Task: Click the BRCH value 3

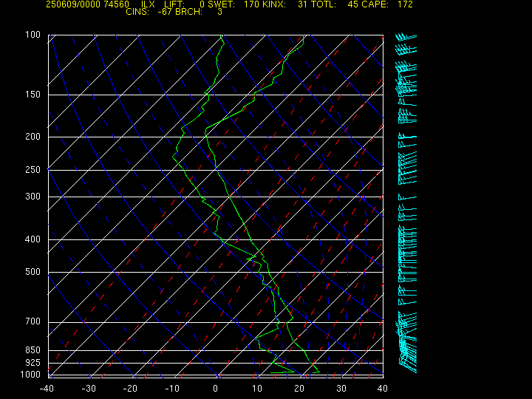Action: click(220, 12)
